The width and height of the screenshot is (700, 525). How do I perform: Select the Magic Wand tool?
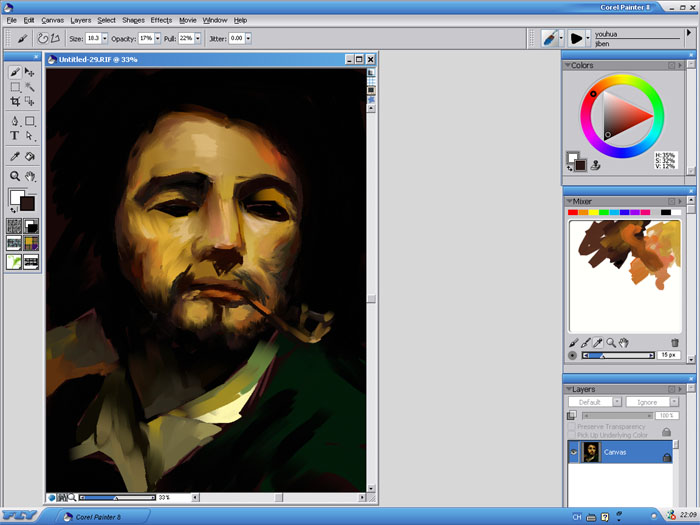click(x=29, y=87)
